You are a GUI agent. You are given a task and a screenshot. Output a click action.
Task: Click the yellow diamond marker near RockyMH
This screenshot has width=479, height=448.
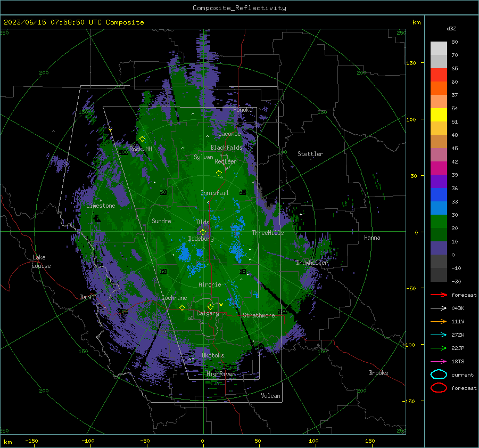click(142, 139)
